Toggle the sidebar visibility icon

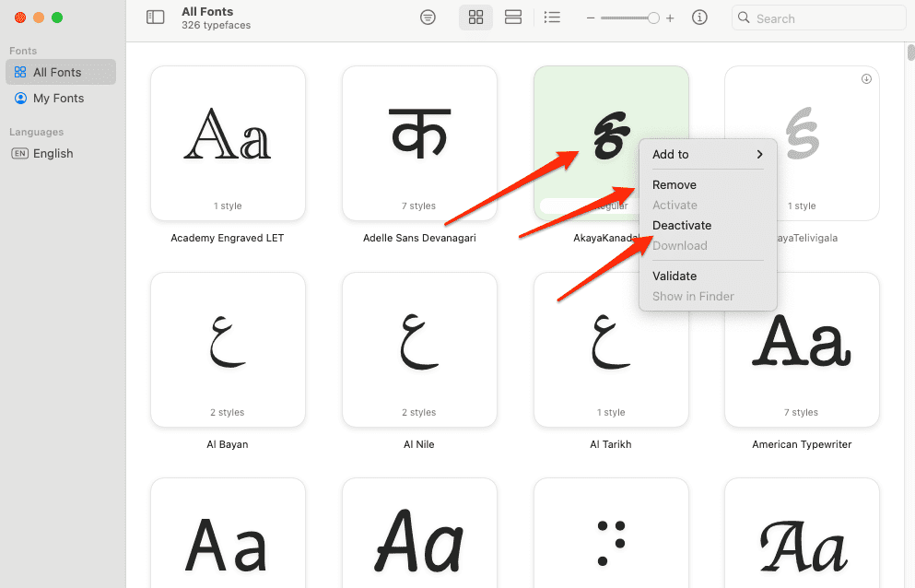(156, 18)
